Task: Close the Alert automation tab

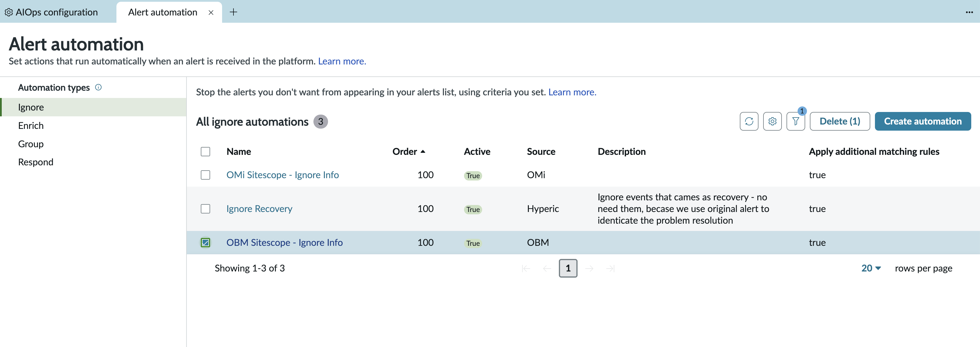Action: click(211, 13)
